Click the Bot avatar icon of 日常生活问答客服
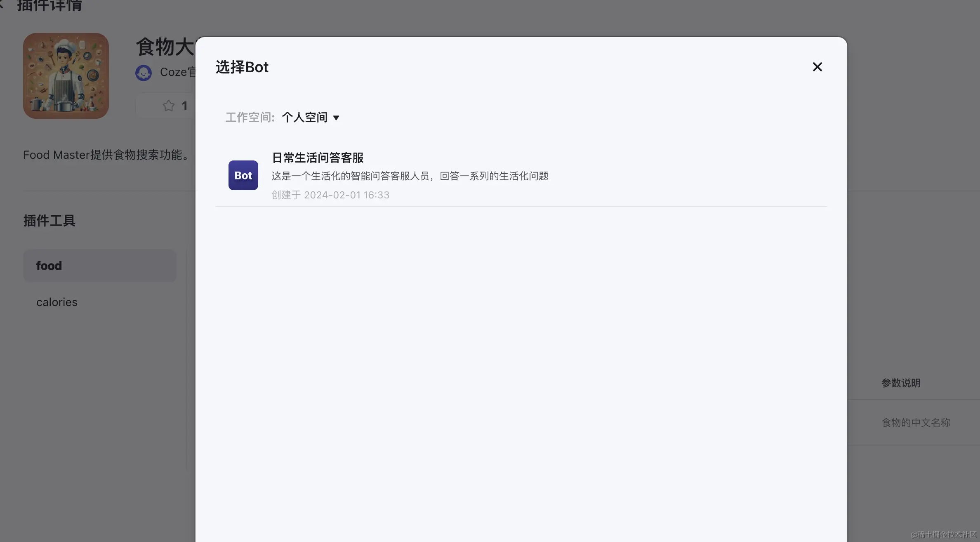The image size is (980, 542). pyautogui.click(x=243, y=175)
